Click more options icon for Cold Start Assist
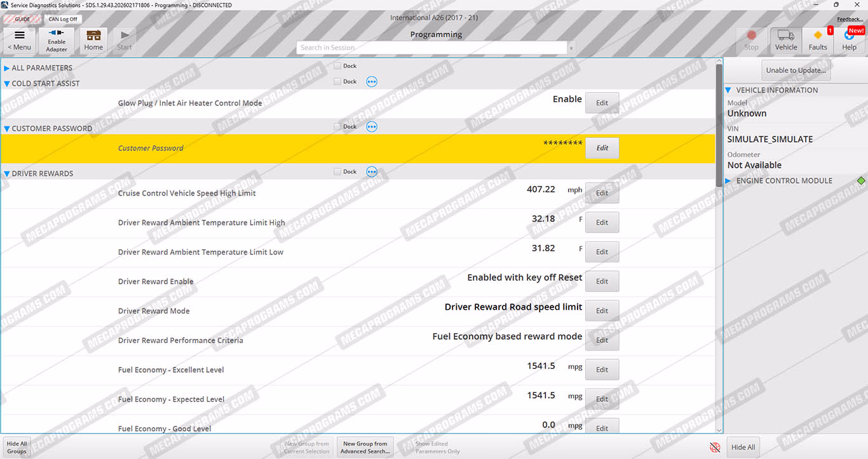This screenshot has height=459, width=868. pyautogui.click(x=372, y=81)
